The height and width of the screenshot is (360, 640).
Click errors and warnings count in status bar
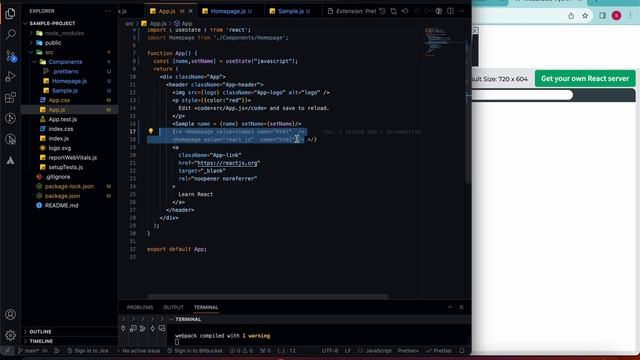tap(241, 351)
